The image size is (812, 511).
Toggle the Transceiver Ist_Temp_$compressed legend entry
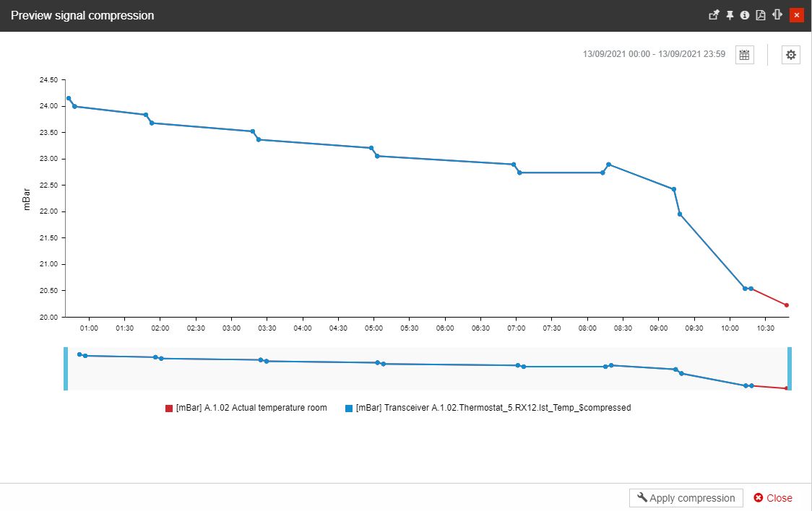point(493,408)
